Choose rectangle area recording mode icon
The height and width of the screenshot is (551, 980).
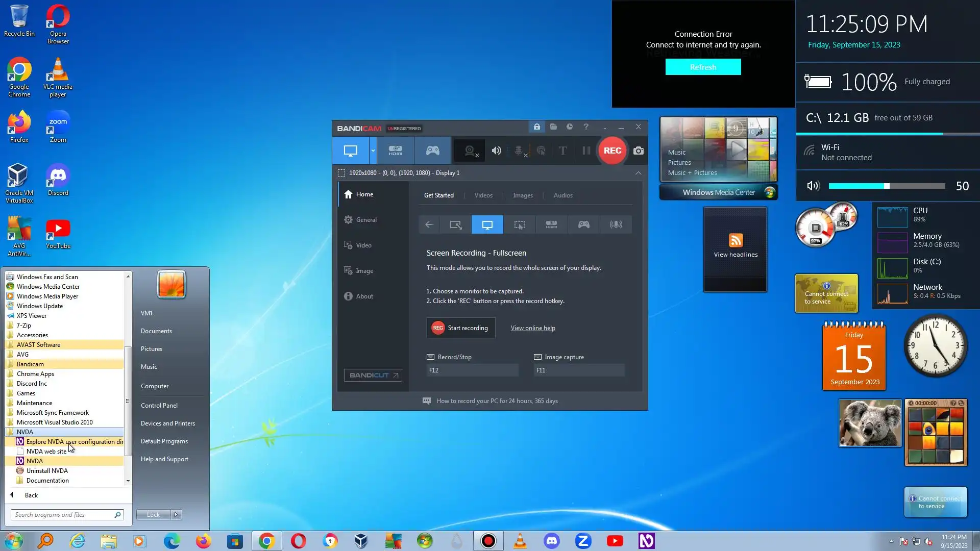click(x=455, y=224)
